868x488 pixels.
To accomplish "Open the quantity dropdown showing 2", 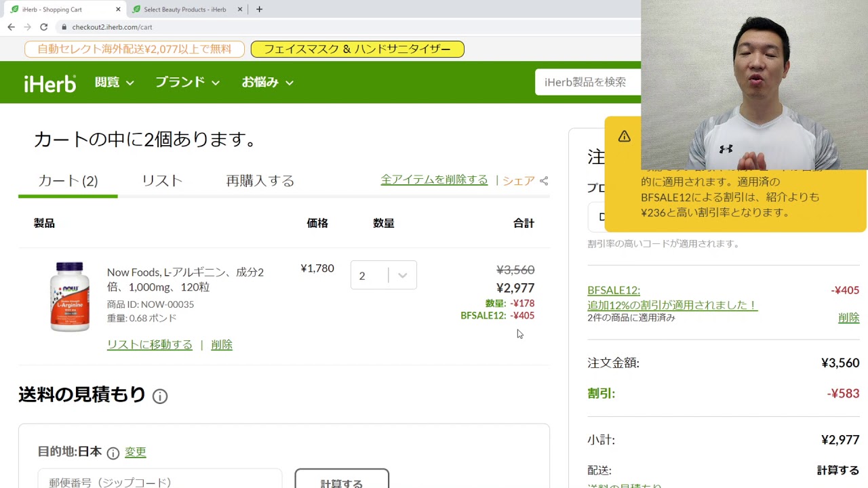I will click(383, 275).
